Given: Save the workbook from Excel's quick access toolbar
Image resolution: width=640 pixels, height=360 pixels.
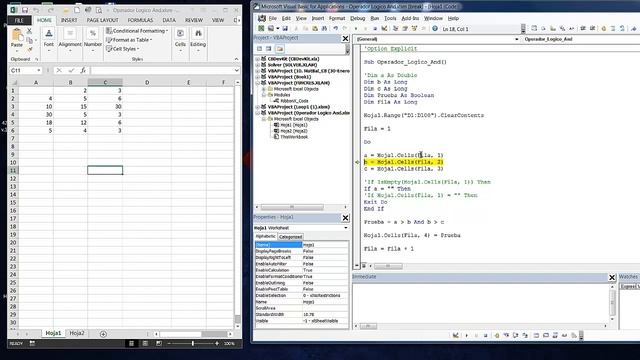Looking at the screenshot, I should [x=25, y=10].
